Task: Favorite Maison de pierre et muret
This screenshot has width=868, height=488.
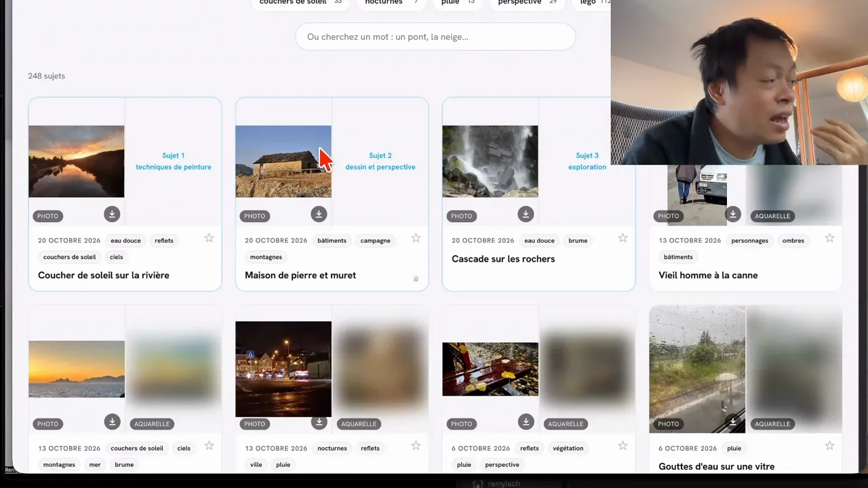Action: click(x=416, y=238)
